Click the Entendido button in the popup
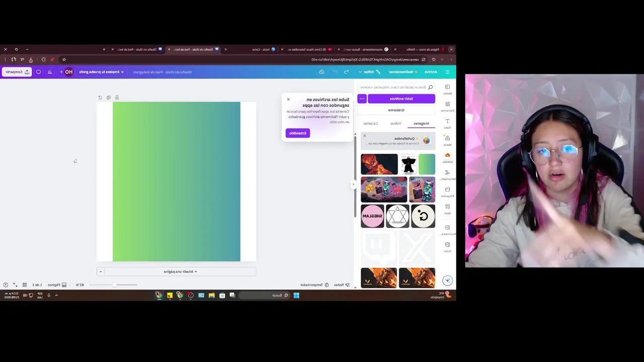 pyautogui.click(x=297, y=133)
